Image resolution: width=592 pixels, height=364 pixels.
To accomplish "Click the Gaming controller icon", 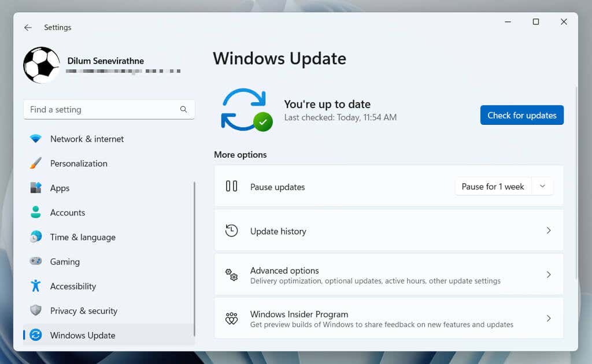I will coord(35,261).
